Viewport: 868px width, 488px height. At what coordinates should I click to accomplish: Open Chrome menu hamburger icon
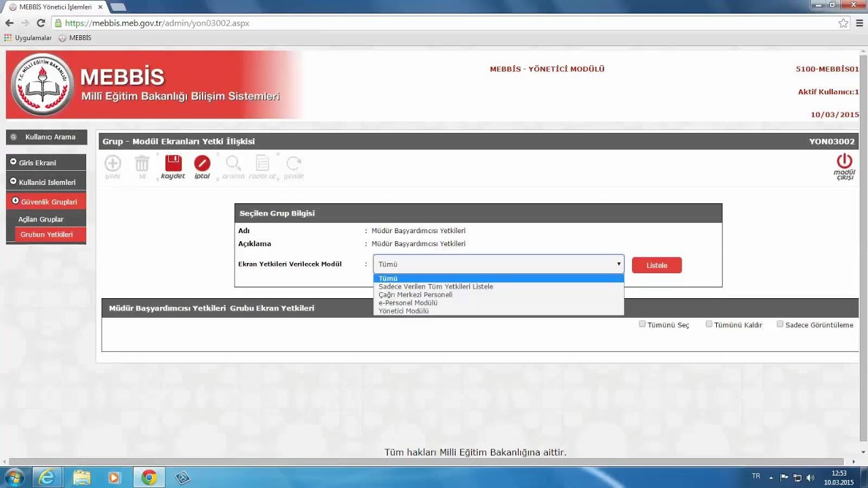(859, 23)
